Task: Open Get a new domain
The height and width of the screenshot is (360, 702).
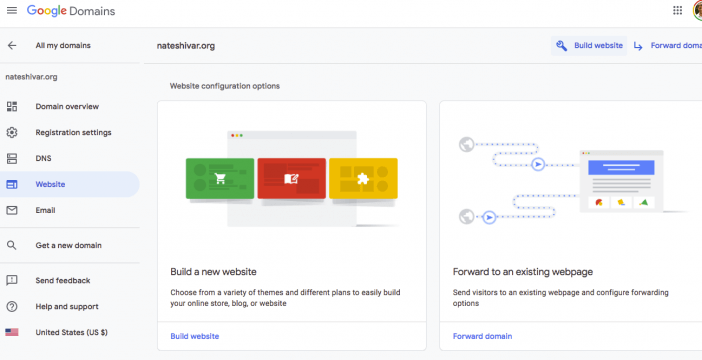Action: [x=70, y=245]
